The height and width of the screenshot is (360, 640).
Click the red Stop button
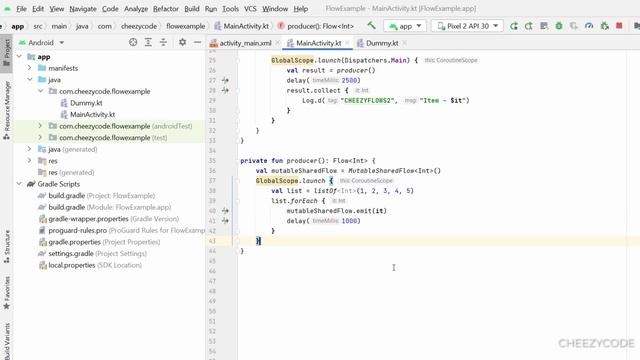(619, 25)
